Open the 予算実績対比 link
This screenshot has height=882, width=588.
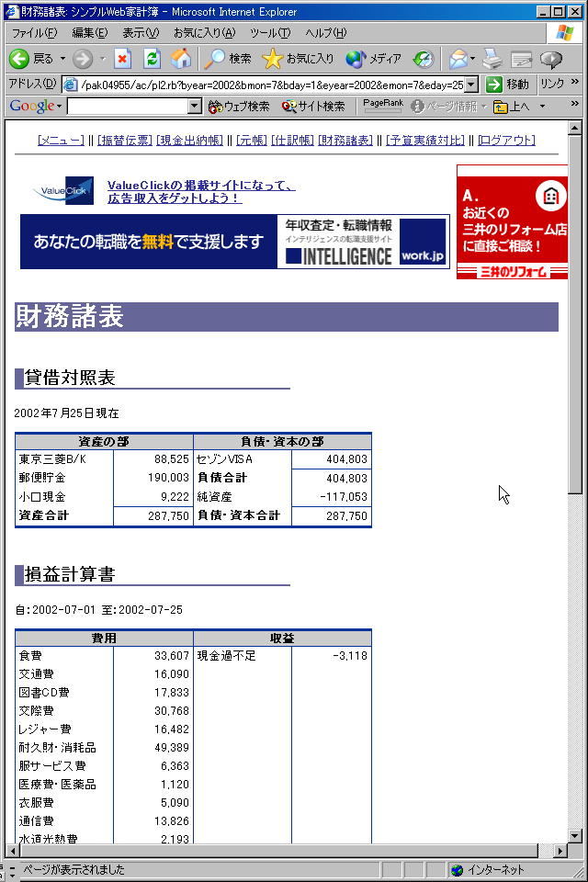[425, 141]
